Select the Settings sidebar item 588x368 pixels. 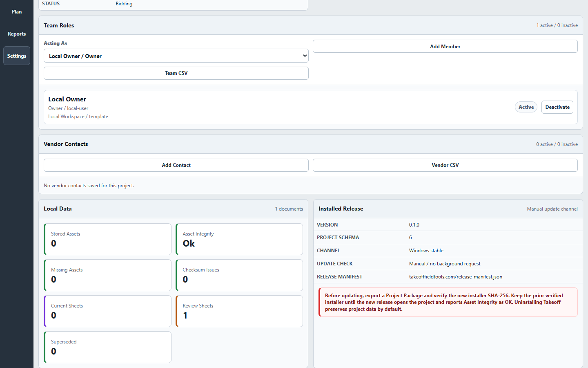click(x=17, y=56)
